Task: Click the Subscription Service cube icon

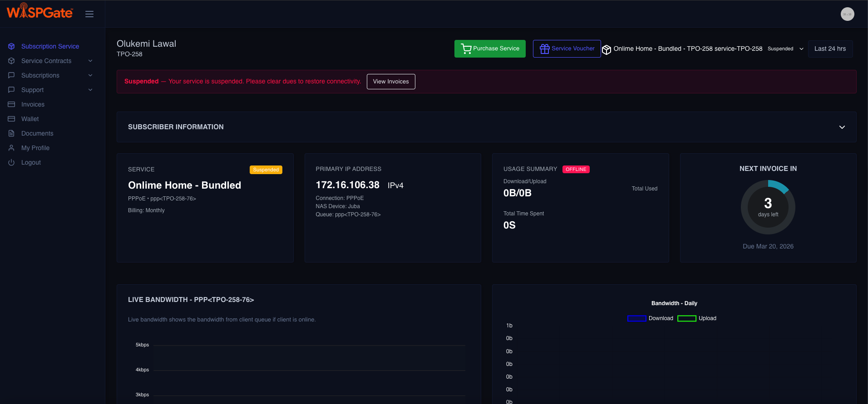Action: [x=11, y=46]
